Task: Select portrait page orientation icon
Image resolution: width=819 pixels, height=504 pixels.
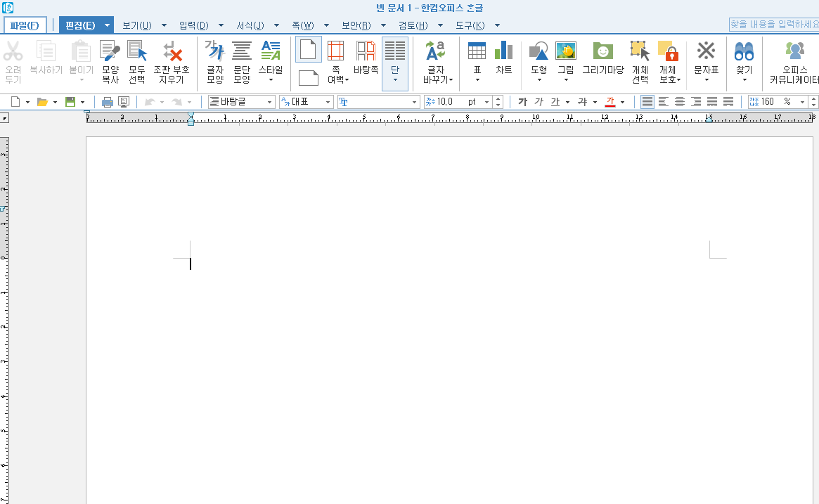Action: (308, 50)
